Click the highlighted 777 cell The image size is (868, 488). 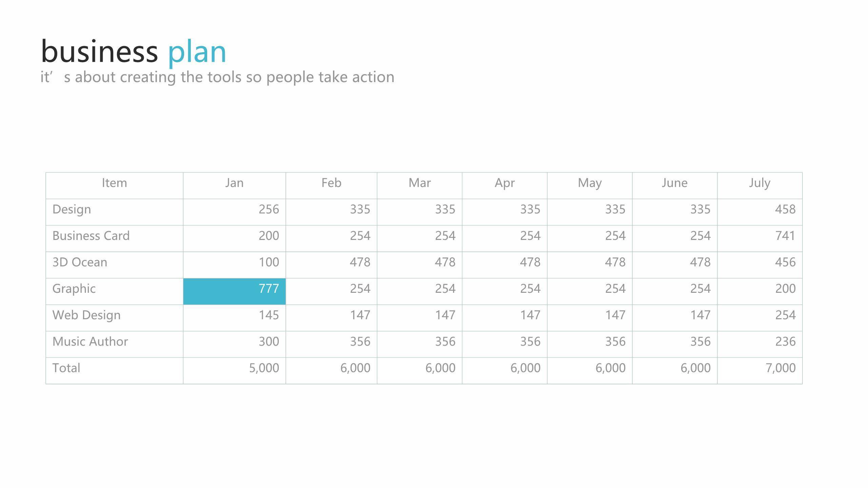point(234,291)
